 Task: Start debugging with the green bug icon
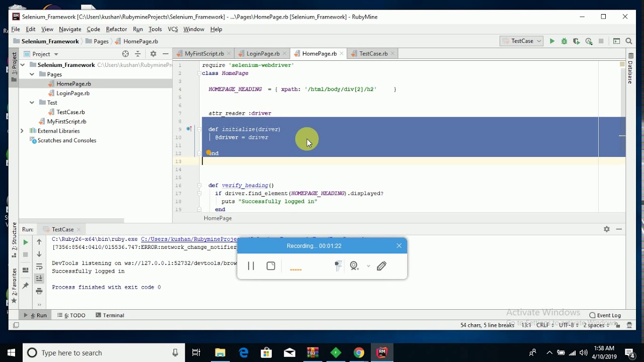click(x=564, y=41)
